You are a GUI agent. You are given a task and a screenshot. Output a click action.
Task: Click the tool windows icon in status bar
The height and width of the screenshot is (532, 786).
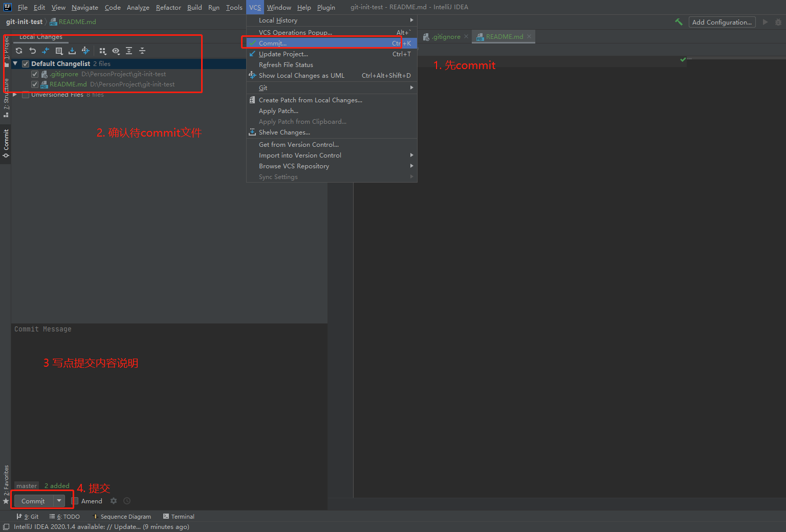coord(6,527)
